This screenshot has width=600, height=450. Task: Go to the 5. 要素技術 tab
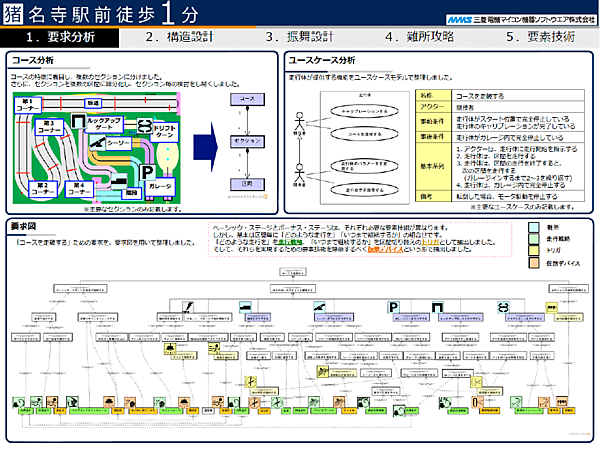coord(540,37)
